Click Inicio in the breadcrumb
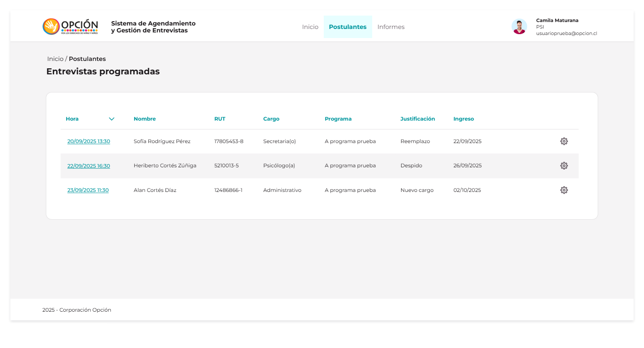The width and height of the screenshot is (644, 348). click(x=55, y=59)
